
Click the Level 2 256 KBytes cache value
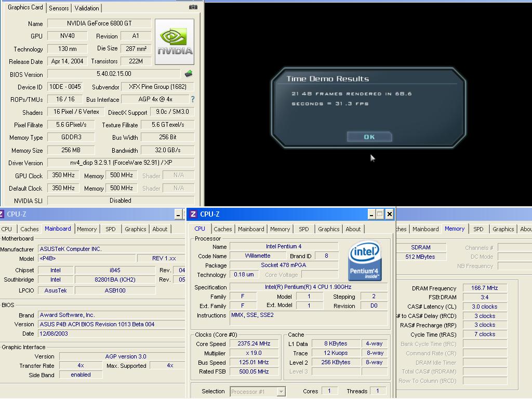click(x=336, y=362)
